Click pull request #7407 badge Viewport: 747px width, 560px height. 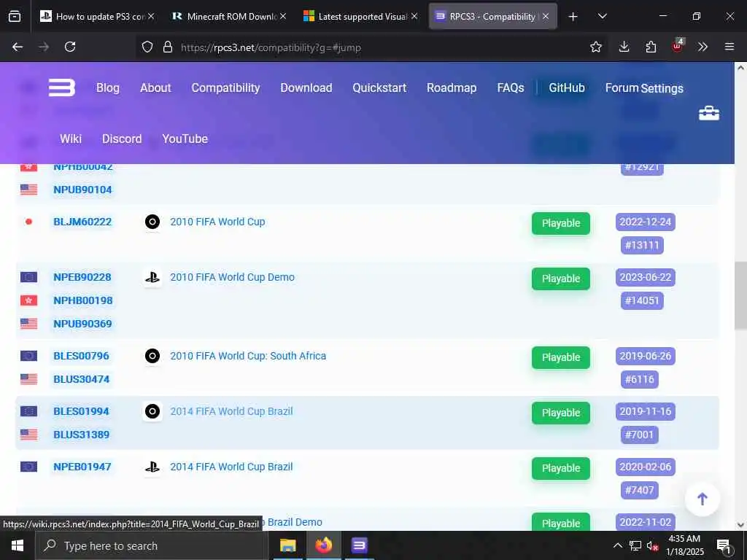click(x=639, y=490)
